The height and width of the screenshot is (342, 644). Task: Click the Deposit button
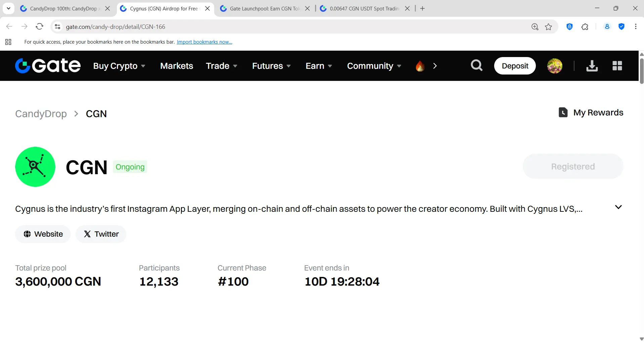point(515,66)
